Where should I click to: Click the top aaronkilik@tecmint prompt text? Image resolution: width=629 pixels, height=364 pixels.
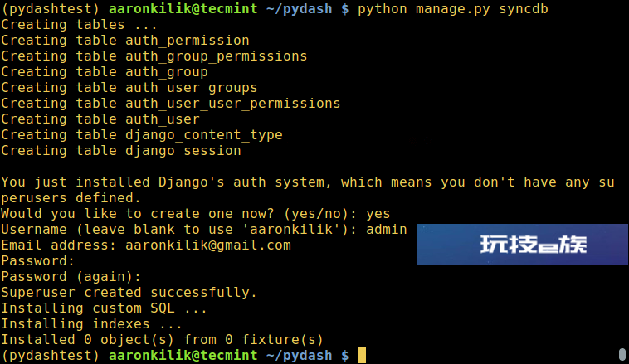183,9
